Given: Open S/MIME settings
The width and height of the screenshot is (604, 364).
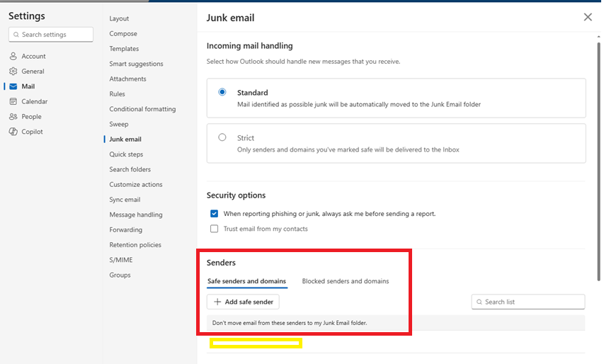Looking at the screenshot, I should 121,260.
